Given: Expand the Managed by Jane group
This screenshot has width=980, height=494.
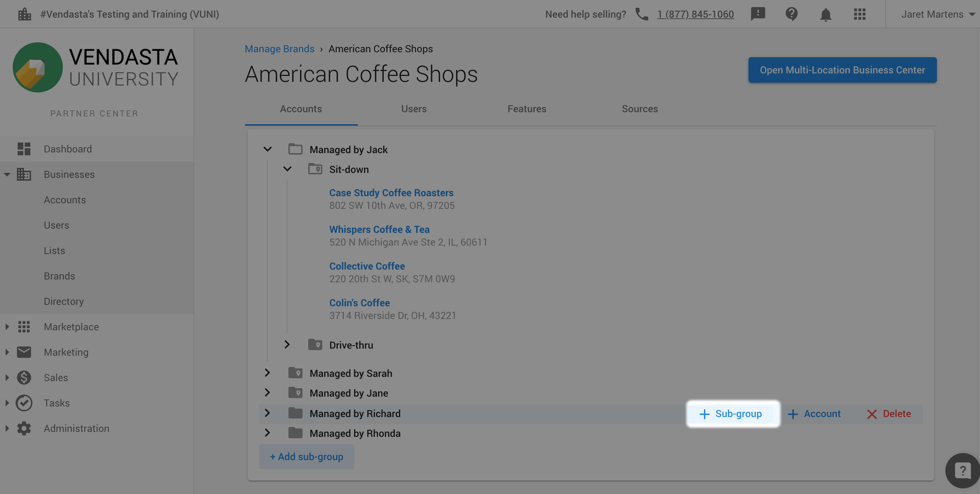Looking at the screenshot, I should 268,392.
